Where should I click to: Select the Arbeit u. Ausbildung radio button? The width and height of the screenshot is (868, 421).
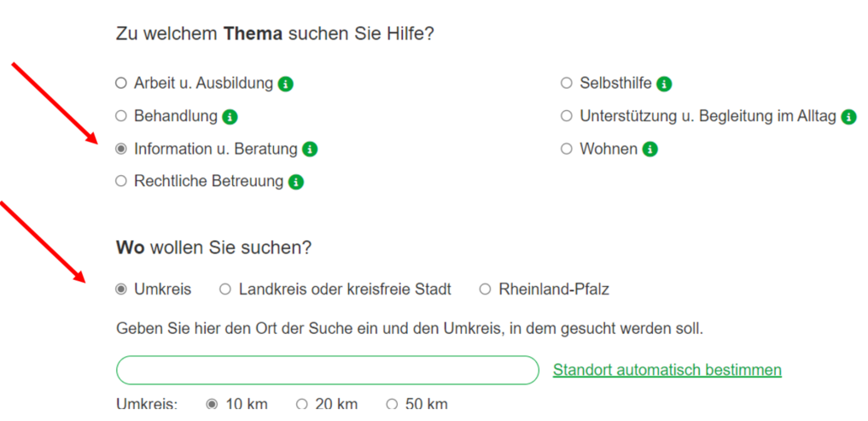pos(120,84)
